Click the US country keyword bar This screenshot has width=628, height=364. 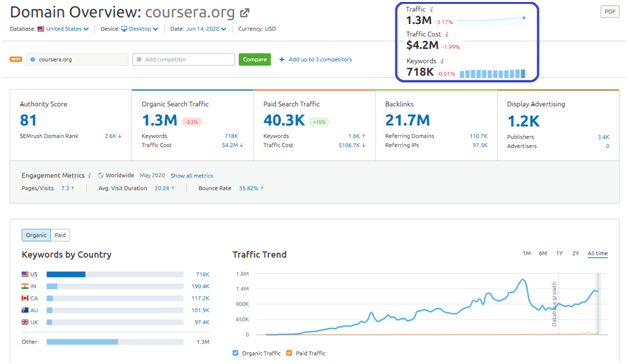(x=115, y=274)
